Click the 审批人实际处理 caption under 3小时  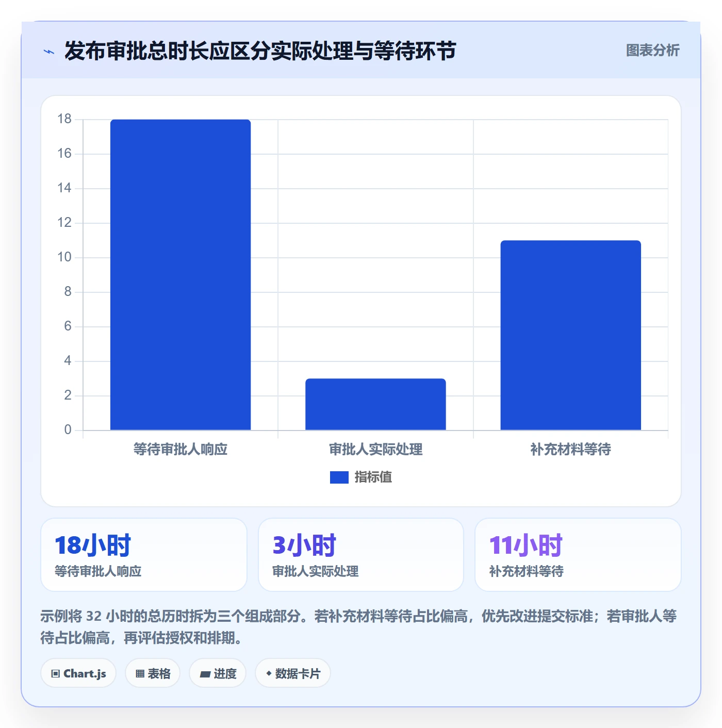point(316,571)
